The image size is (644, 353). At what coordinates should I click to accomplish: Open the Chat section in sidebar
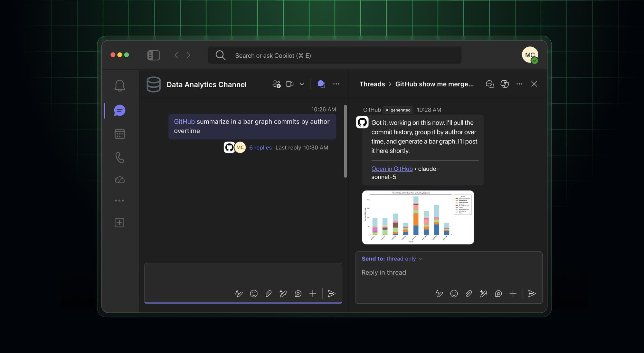(x=119, y=111)
